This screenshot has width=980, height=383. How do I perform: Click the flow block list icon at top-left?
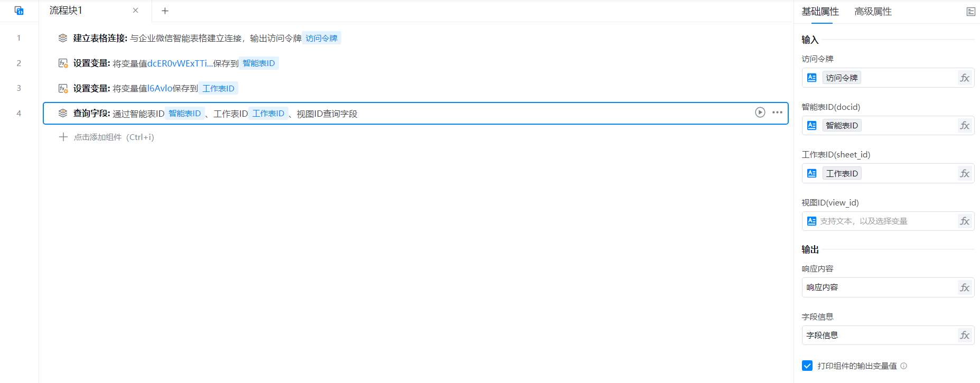pos(19,11)
